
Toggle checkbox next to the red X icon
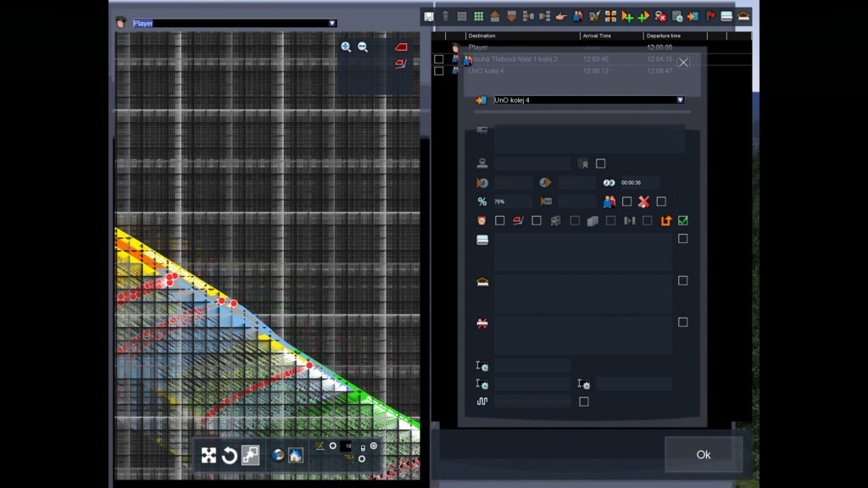(661, 202)
